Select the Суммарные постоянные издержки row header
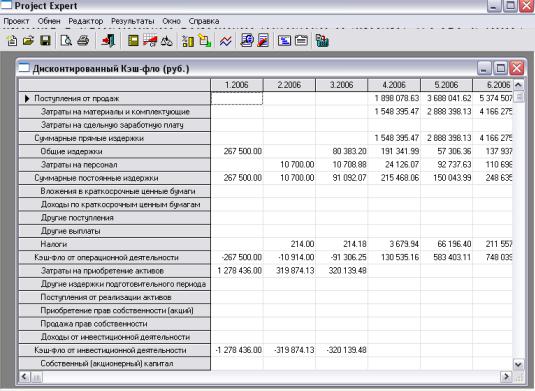Viewport: 535px width, 391px height. (x=115, y=178)
